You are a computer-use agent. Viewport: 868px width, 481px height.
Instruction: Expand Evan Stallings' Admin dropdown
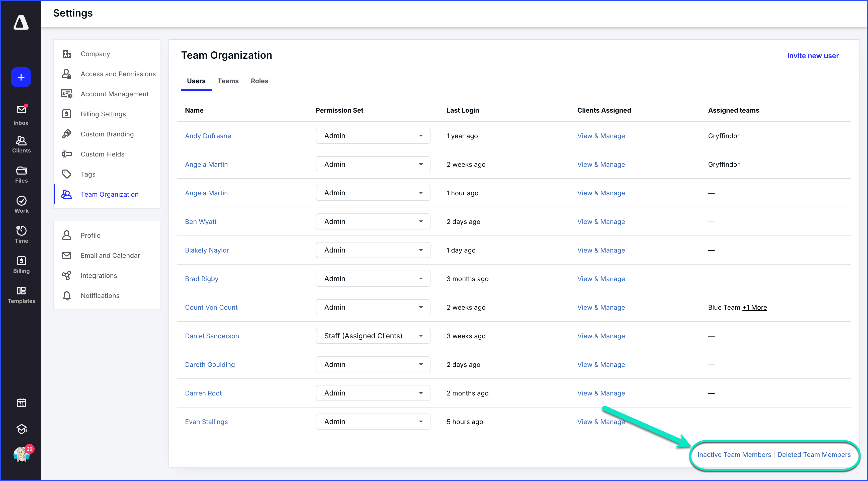pyautogui.click(x=373, y=421)
